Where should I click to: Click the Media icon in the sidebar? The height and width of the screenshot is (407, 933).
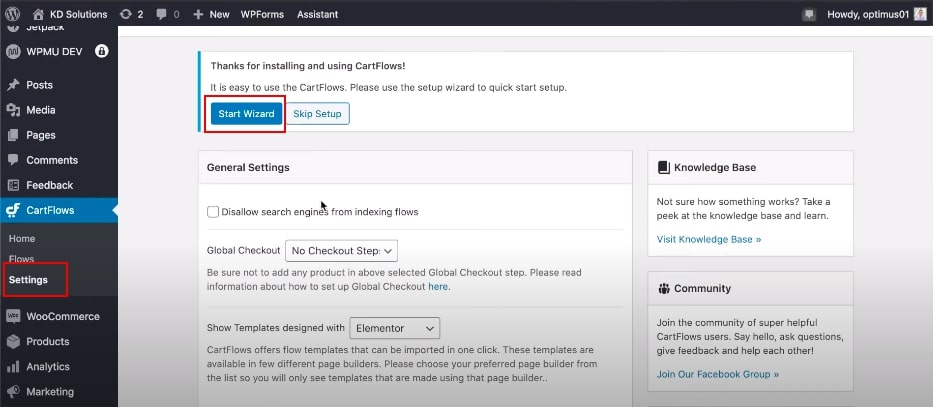13,110
